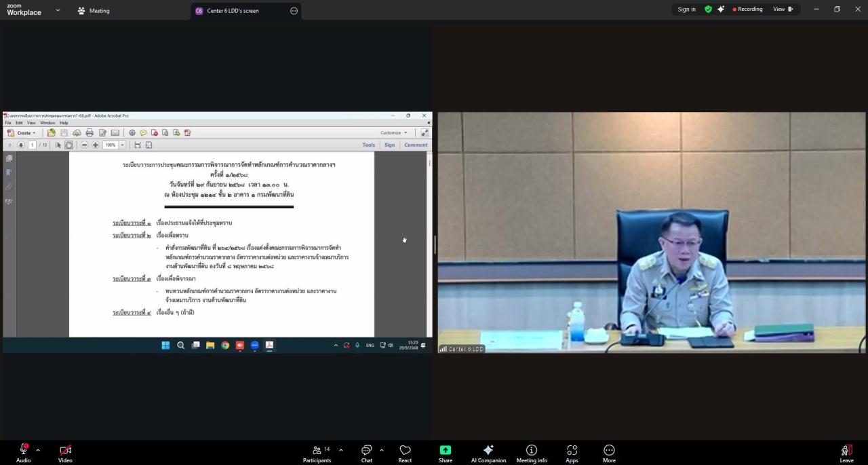Click Acrobat's zoom out minus button

84,145
